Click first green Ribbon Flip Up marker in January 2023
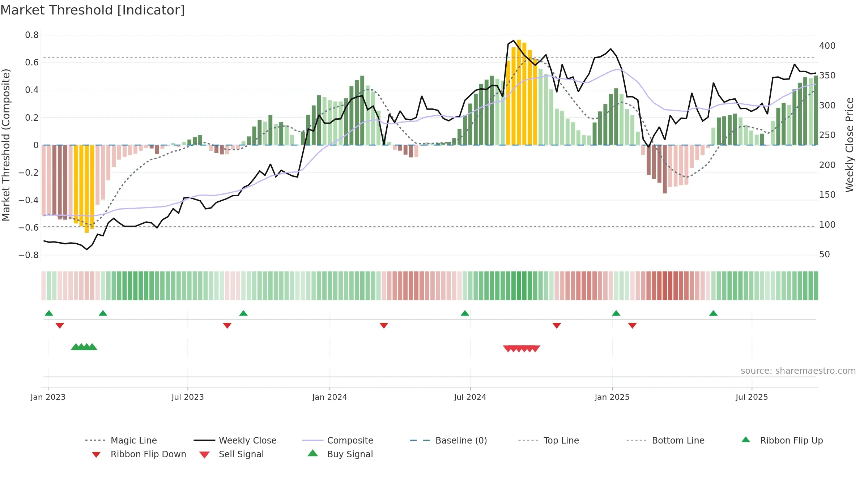This screenshot has height=488, width=868. [x=49, y=313]
